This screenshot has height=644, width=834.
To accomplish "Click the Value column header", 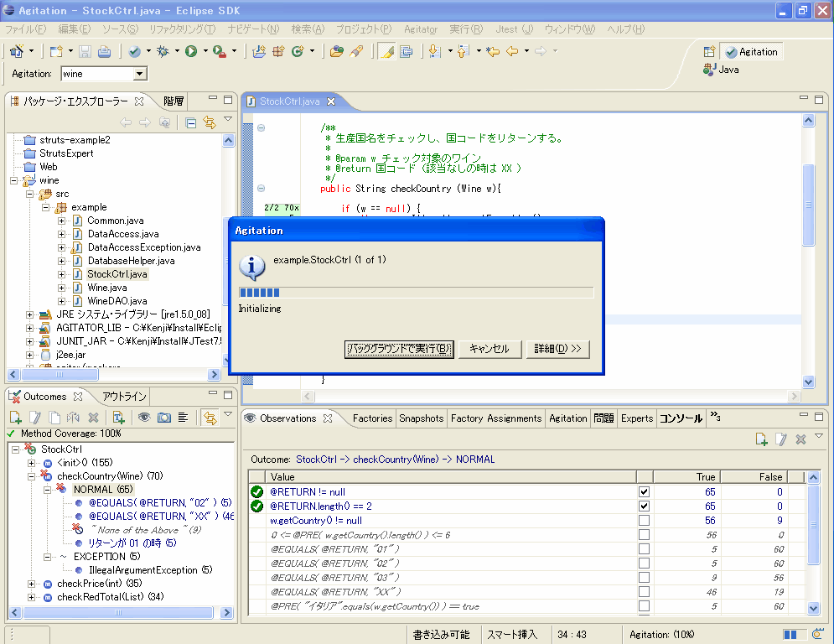I will pos(451,477).
